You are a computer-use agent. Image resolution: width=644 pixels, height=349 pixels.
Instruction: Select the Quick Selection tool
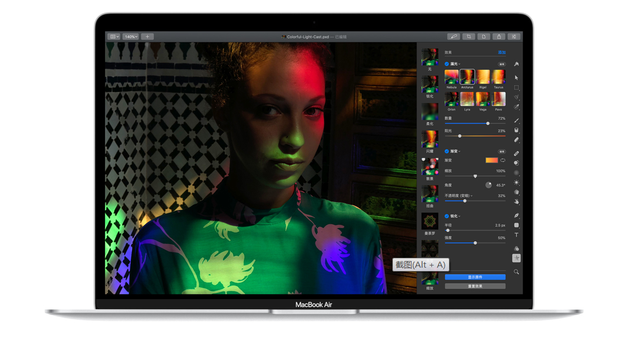click(x=517, y=107)
